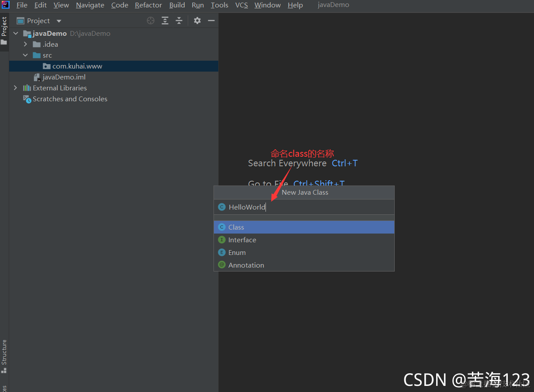534x392 pixels.
Task: Click the Annotation type icon in list
Action: pos(222,265)
